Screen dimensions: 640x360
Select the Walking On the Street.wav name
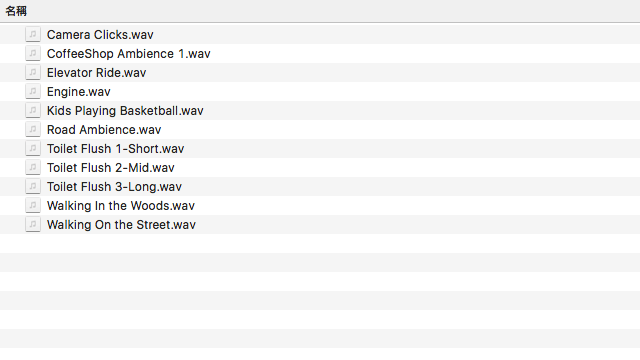tap(121, 225)
